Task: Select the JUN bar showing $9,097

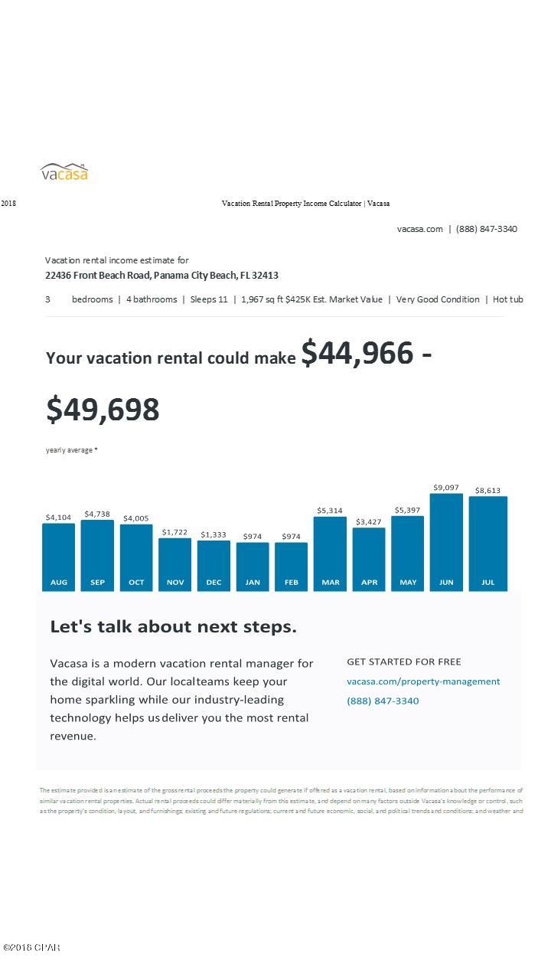Action: [x=446, y=542]
